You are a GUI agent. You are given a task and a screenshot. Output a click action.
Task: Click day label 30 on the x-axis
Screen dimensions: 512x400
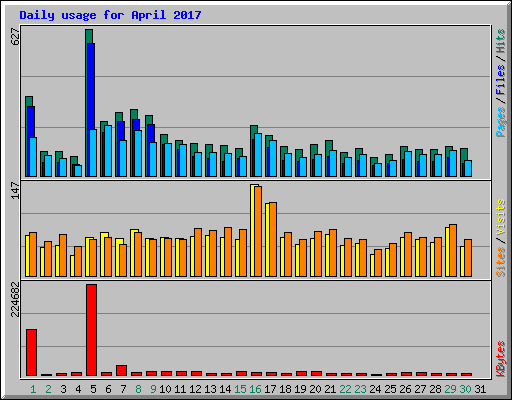tap(465, 389)
